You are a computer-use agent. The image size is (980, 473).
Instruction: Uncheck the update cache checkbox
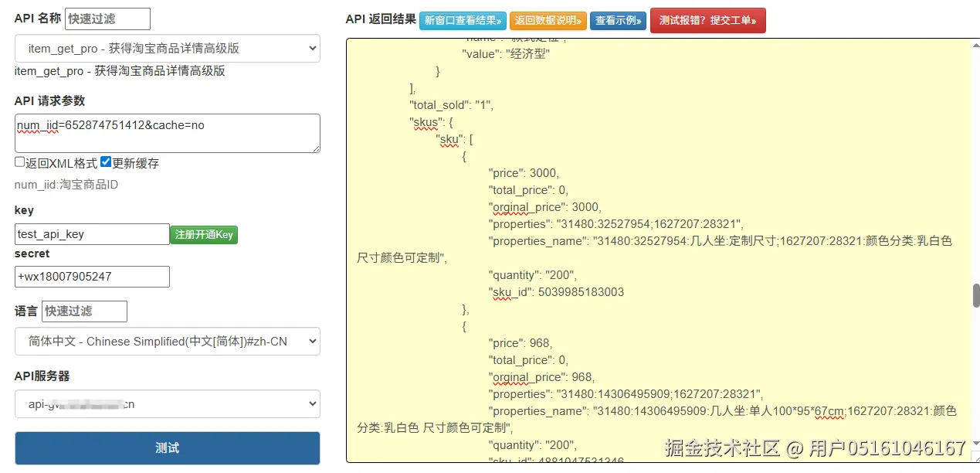click(106, 162)
